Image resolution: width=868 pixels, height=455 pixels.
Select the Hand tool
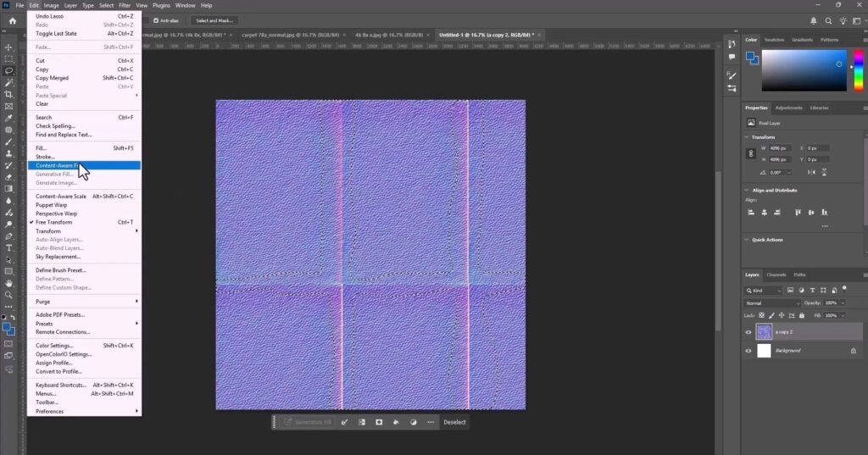(8, 283)
